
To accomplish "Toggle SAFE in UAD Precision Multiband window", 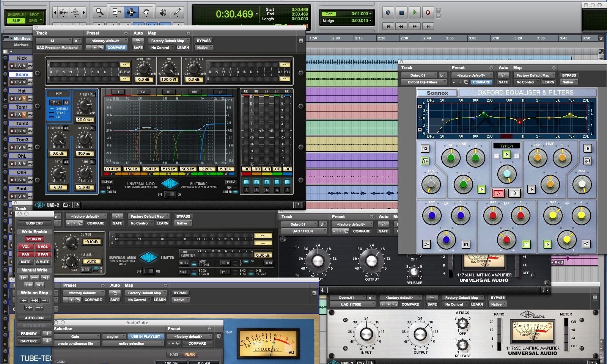I will coord(138,48).
